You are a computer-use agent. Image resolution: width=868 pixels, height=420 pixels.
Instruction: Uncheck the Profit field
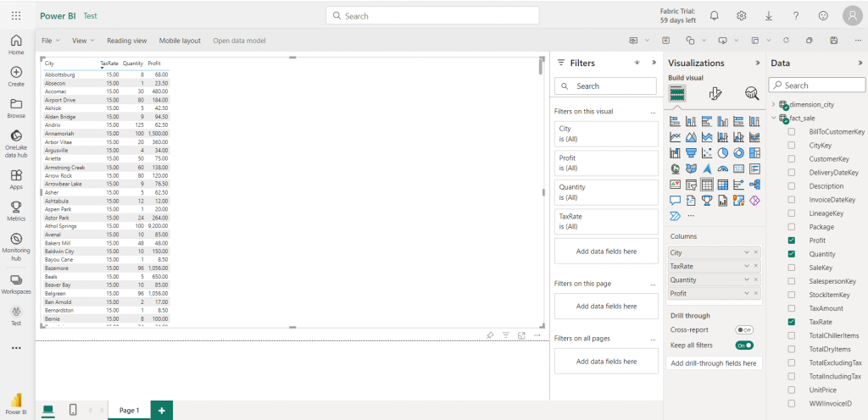pos(792,240)
